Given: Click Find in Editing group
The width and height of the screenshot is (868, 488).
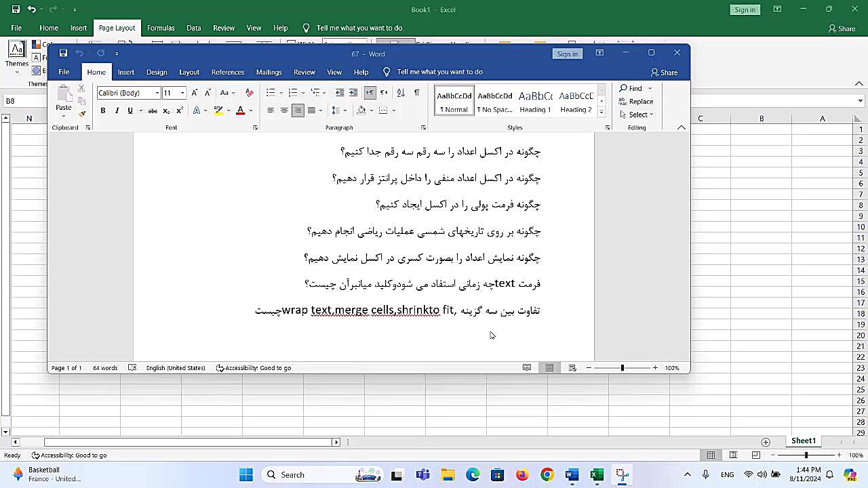Looking at the screenshot, I should pos(631,88).
